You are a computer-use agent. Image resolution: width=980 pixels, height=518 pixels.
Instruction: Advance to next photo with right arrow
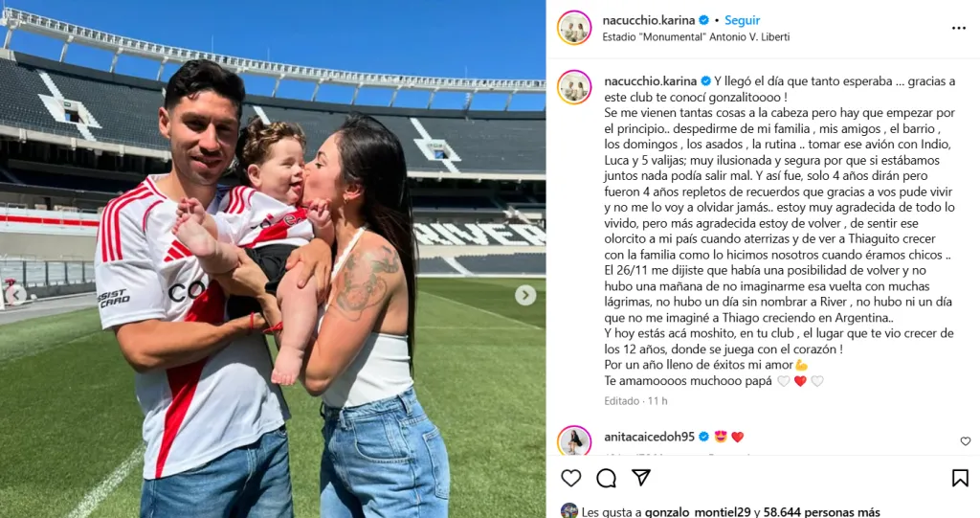pyautogui.click(x=525, y=295)
